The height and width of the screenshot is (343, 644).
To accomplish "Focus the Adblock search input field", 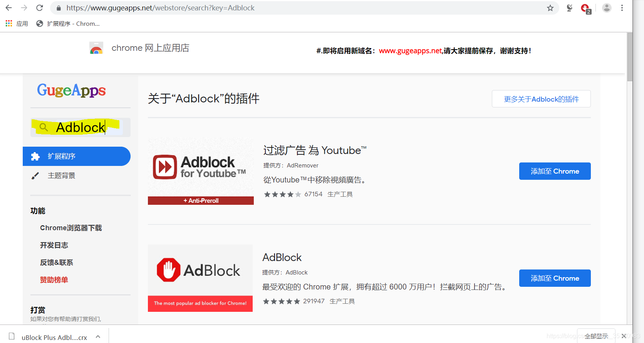I will pos(80,127).
